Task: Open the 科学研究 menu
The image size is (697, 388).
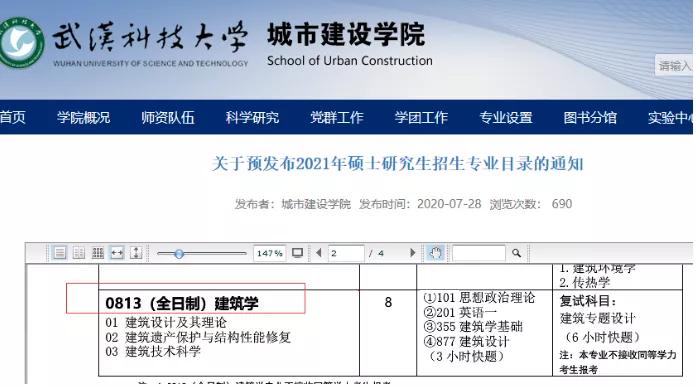Action: tap(252, 117)
